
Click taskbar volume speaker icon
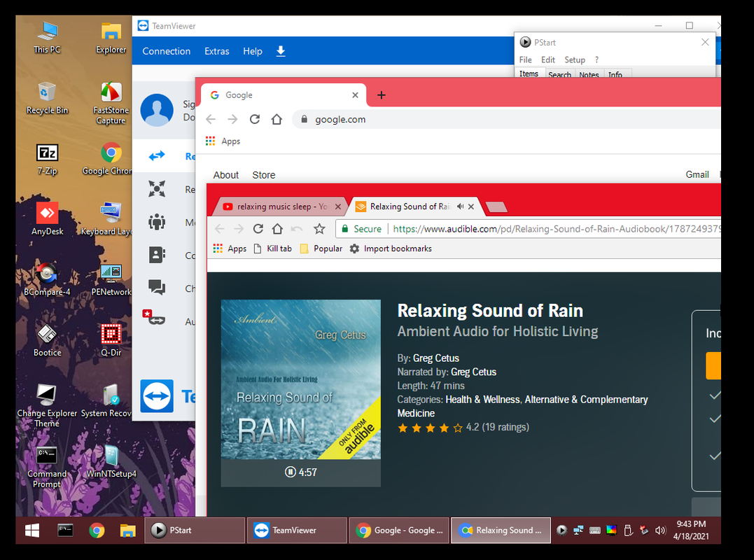[660, 530]
